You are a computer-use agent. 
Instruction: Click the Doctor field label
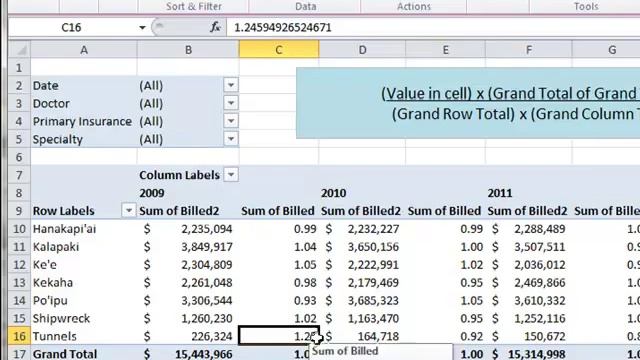[51, 103]
